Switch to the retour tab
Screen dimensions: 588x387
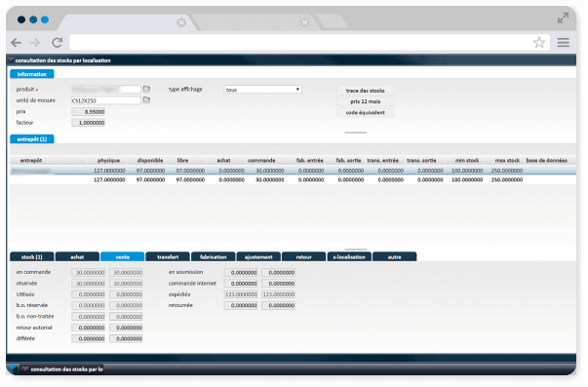(303, 257)
